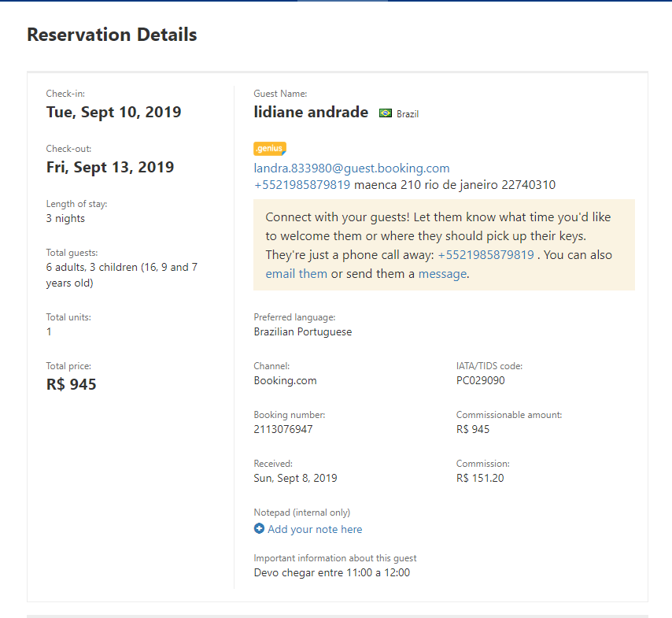Viewport: 672px width, 618px height.
Task: Click the plus icon beside Add your note
Action: 259,529
